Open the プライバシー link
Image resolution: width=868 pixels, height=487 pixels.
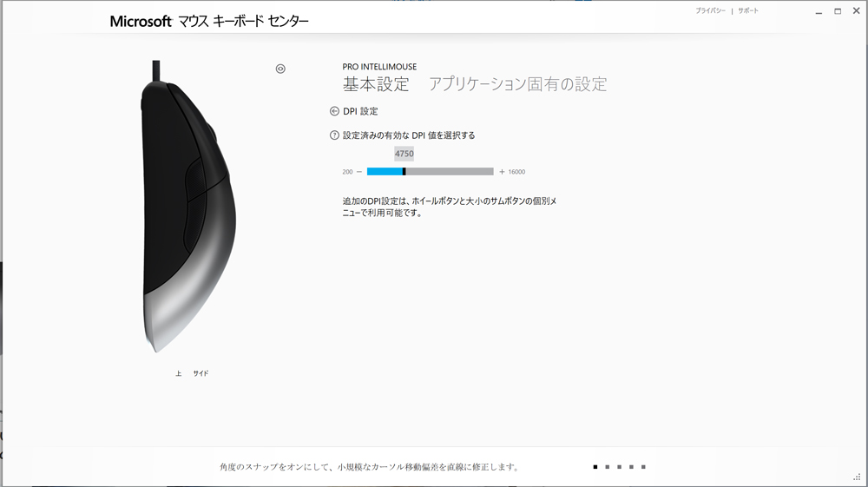point(710,11)
